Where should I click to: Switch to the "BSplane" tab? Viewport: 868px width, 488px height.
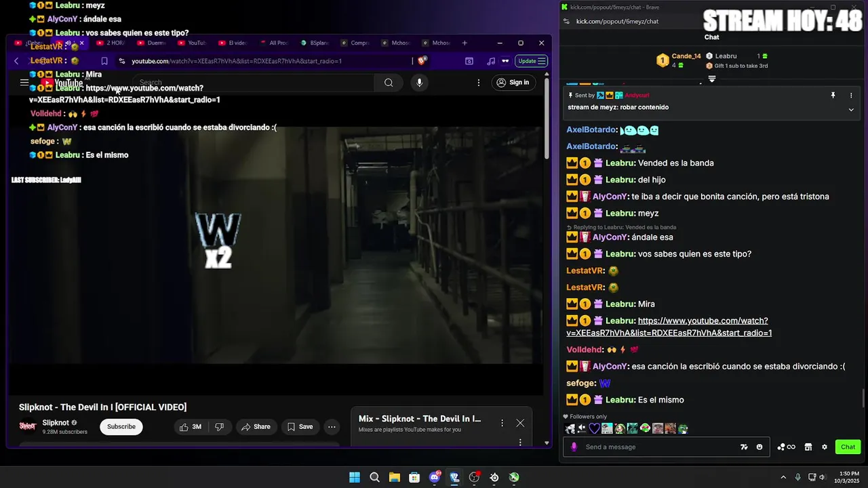[315, 43]
